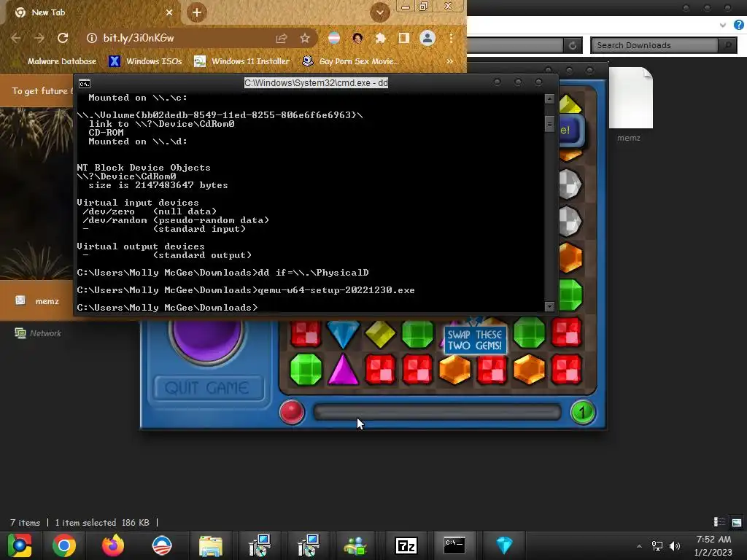747x560 pixels.
Task: Click the Start button on the taskbar
Action: click(20, 545)
